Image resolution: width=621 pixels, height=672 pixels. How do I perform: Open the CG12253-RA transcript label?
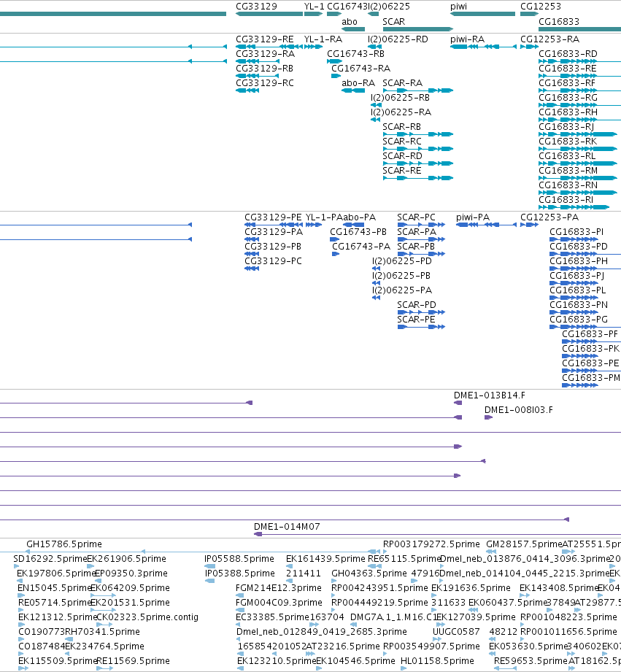tap(549, 39)
